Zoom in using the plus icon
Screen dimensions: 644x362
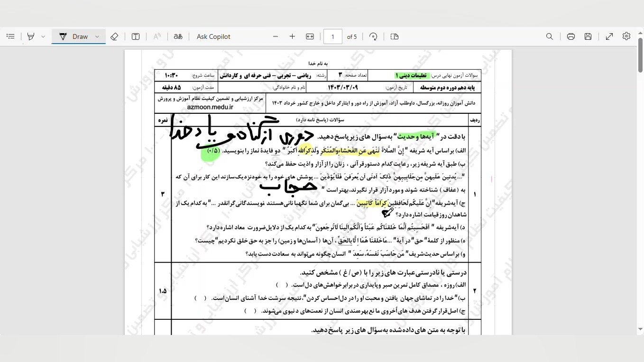click(292, 36)
